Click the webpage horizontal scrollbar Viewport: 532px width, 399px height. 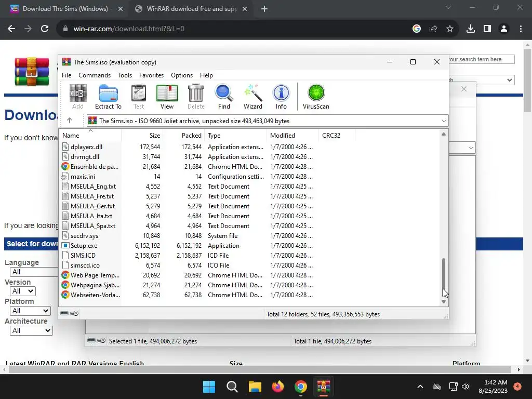pos(260,369)
